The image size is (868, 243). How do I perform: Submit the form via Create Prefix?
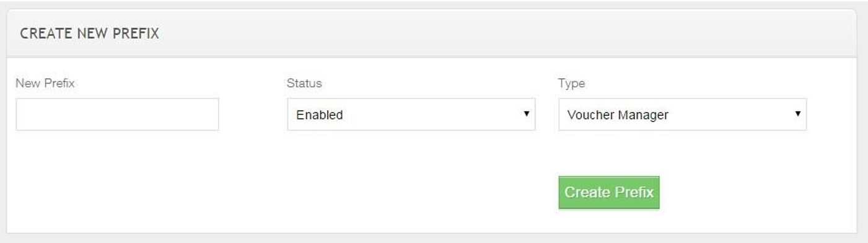click(609, 192)
